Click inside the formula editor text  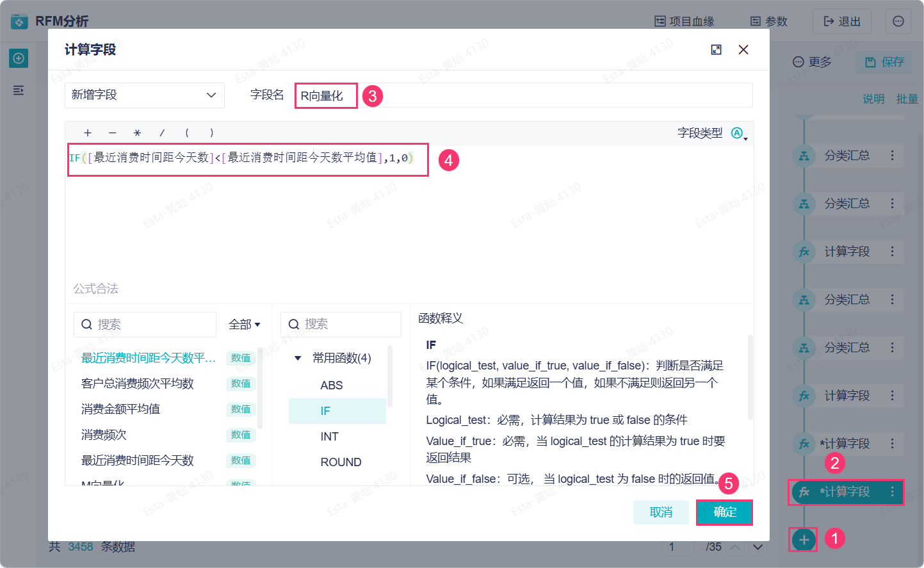coord(241,158)
